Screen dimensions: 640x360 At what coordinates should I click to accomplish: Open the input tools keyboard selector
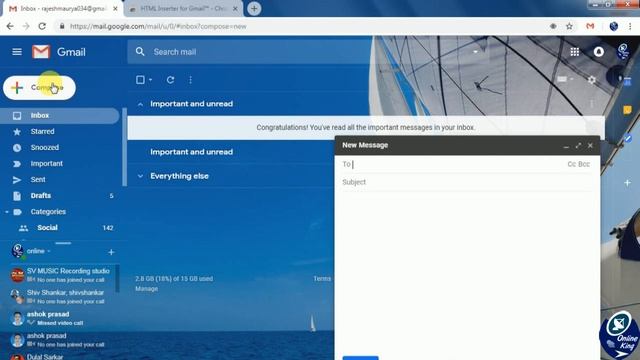tap(565, 79)
